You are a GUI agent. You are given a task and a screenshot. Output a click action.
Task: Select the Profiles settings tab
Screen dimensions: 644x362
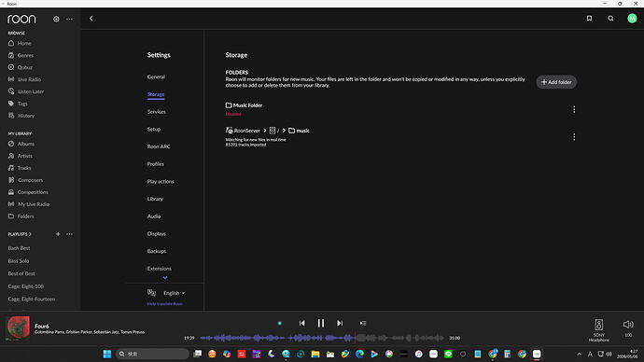point(156,164)
